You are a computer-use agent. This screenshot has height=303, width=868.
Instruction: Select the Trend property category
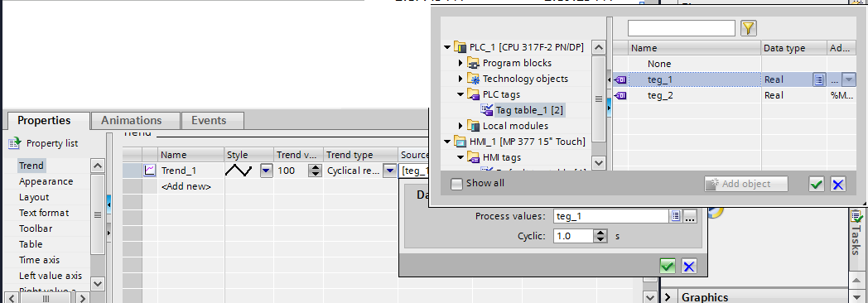point(31,166)
